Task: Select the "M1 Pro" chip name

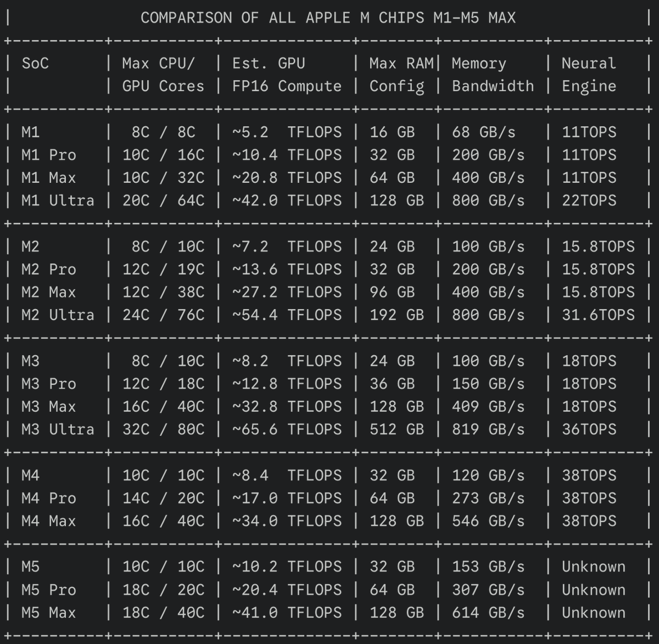Action: click(49, 155)
